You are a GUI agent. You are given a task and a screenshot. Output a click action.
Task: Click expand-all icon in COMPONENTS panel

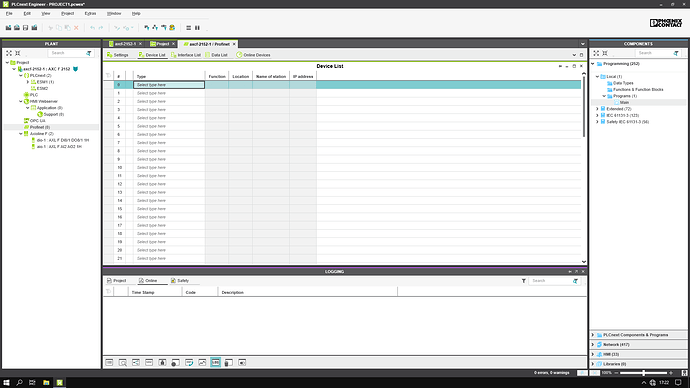[x=596, y=53]
